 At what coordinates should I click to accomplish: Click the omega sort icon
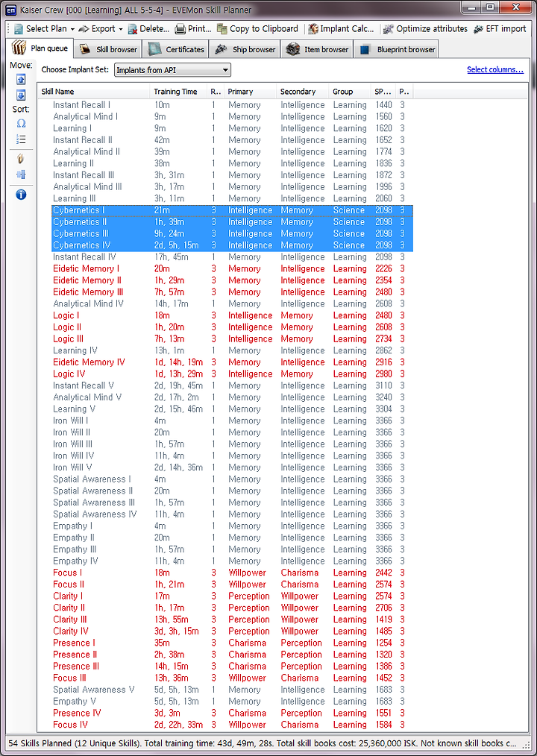click(21, 124)
